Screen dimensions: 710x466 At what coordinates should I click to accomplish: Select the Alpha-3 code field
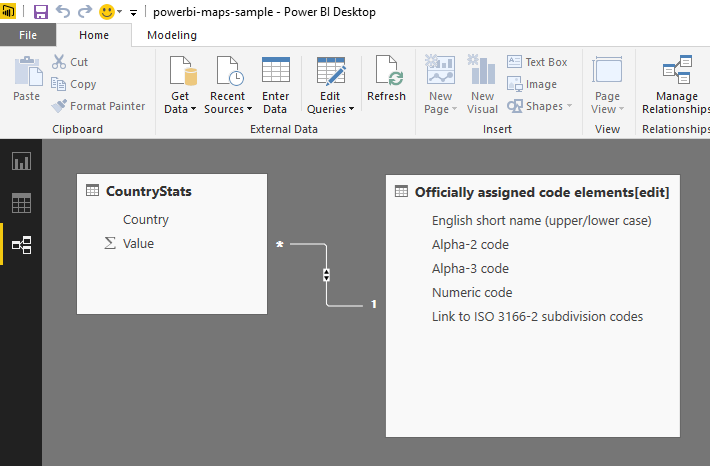470,269
